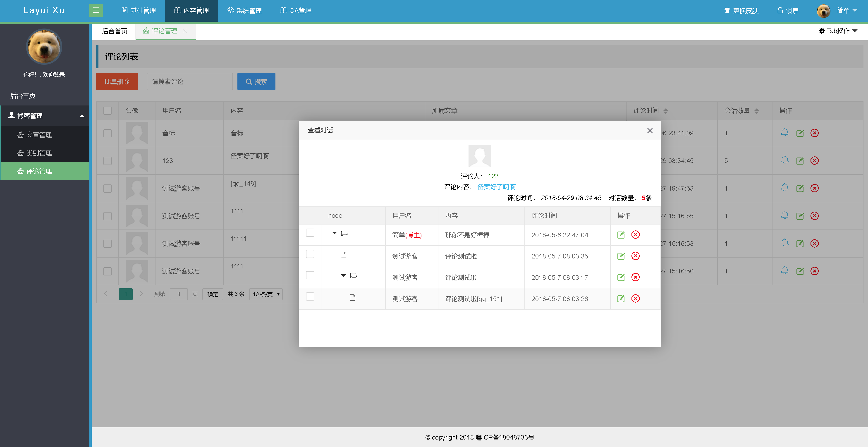Check the box for 简单(博主) reply row

point(310,233)
